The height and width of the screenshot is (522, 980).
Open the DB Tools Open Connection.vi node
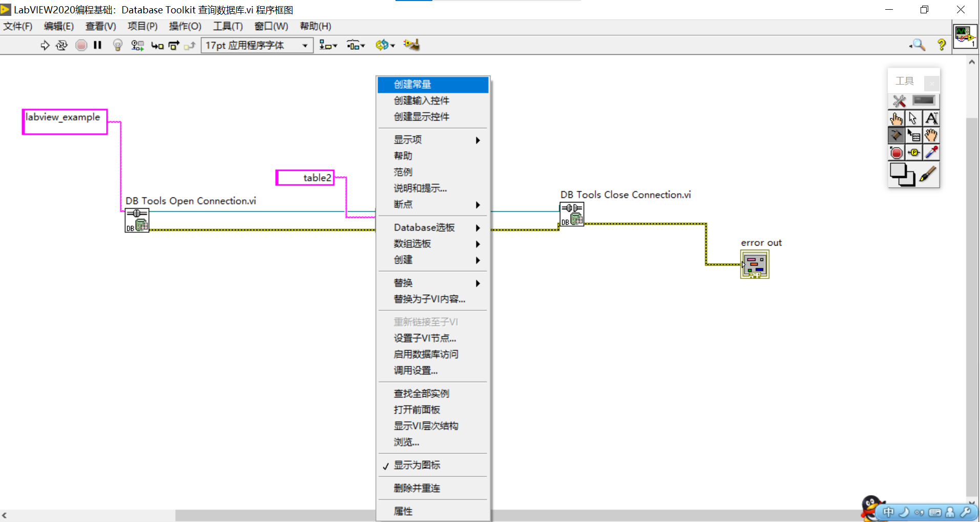137,220
